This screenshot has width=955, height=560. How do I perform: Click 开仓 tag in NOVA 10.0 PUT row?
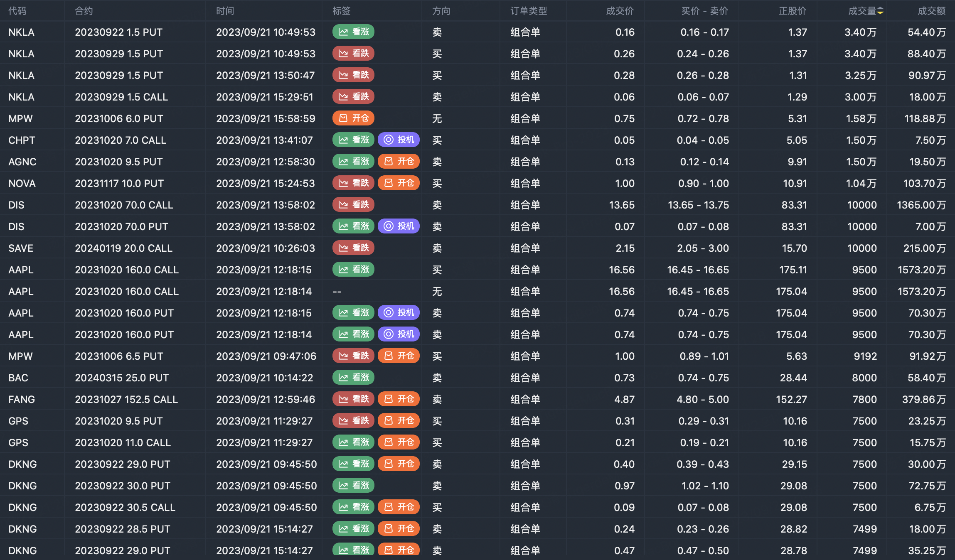point(399,183)
